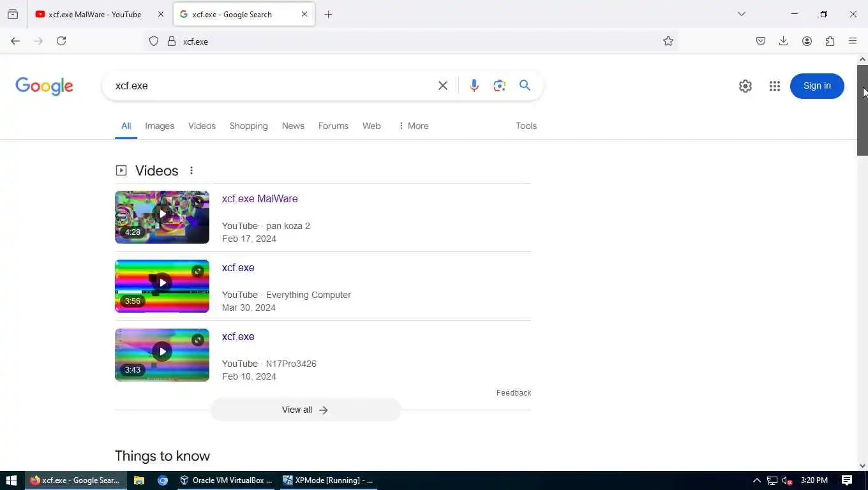Viewport: 868px width, 490px height.
Task: Open a new browser tab
Action: (328, 14)
